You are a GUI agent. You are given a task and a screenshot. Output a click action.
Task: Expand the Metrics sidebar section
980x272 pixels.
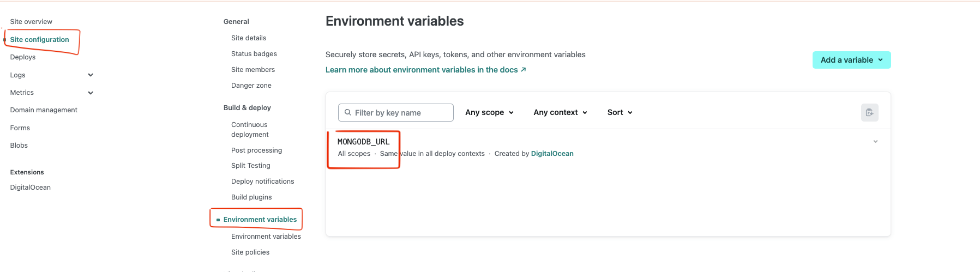91,93
